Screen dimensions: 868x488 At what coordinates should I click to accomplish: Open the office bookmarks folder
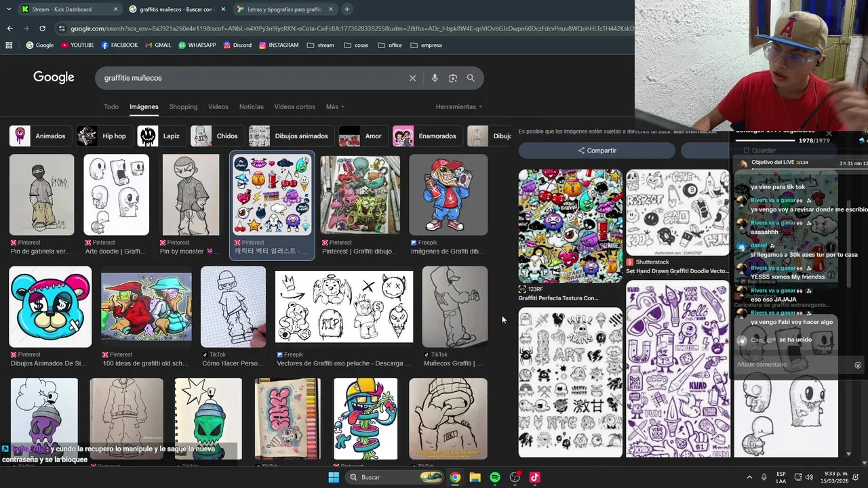390,45
